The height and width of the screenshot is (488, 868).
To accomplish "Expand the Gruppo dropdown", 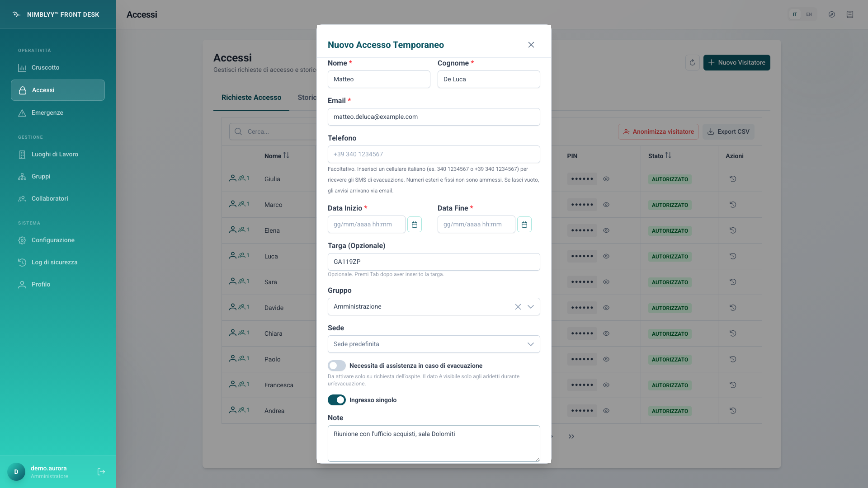I will click(x=531, y=307).
